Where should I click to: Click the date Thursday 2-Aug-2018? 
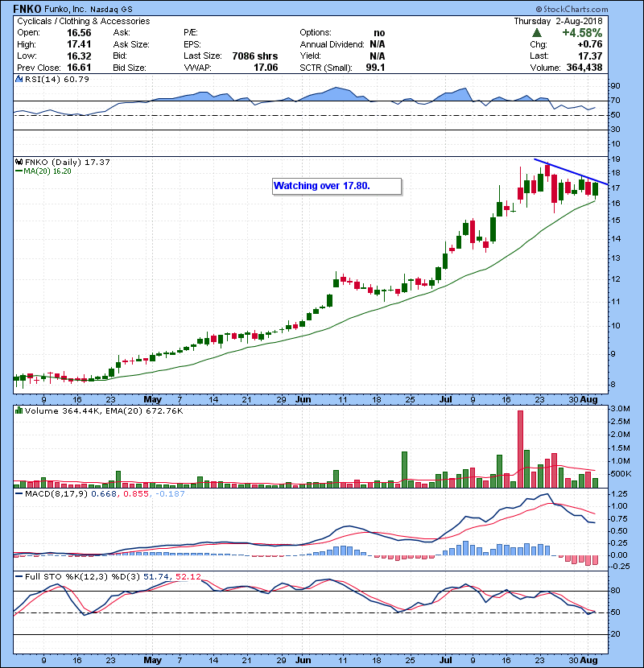click(x=558, y=21)
